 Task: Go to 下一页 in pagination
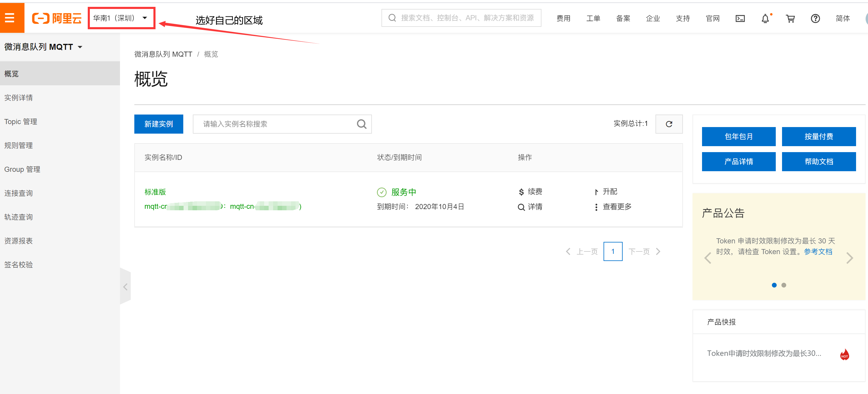pyautogui.click(x=644, y=251)
